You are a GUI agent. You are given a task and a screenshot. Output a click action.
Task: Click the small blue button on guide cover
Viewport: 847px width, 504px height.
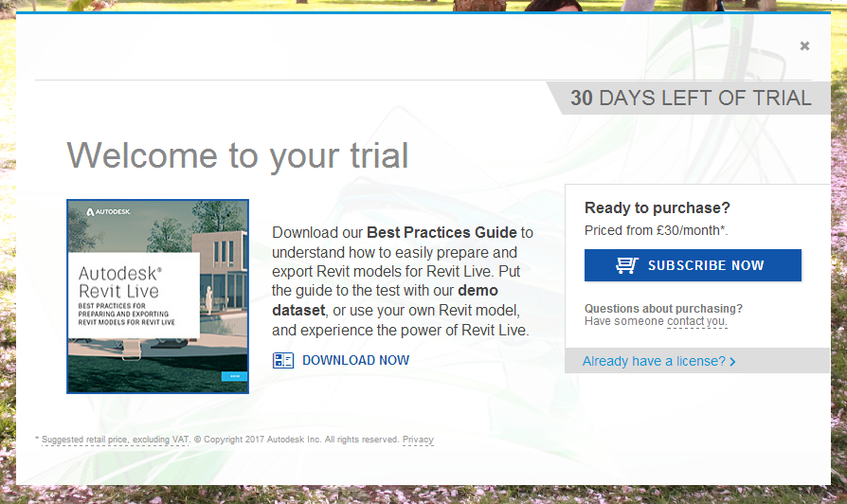point(234,376)
